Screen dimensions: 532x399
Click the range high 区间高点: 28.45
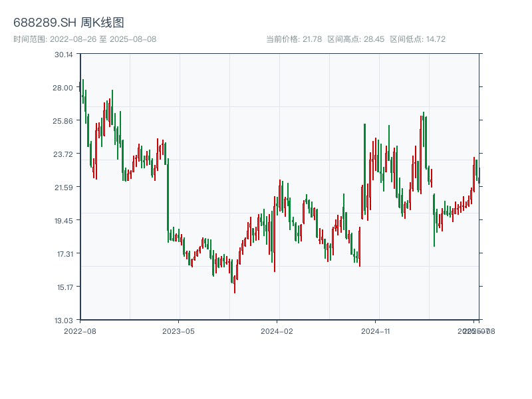356,39
